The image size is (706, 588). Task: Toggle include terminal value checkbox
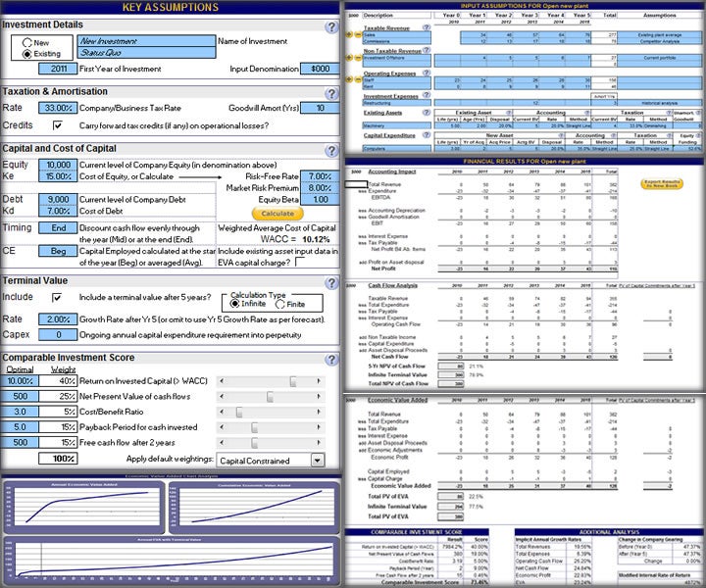click(x=57, y=297)
